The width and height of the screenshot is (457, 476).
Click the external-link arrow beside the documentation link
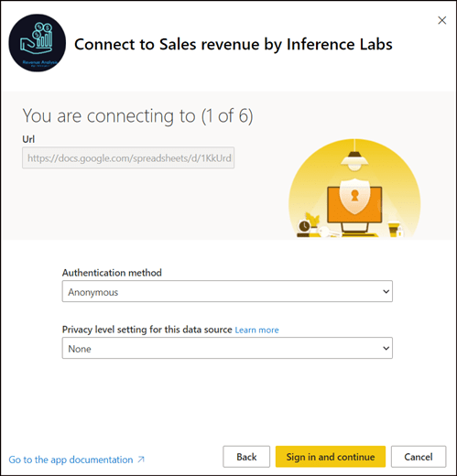coord(141,460)
